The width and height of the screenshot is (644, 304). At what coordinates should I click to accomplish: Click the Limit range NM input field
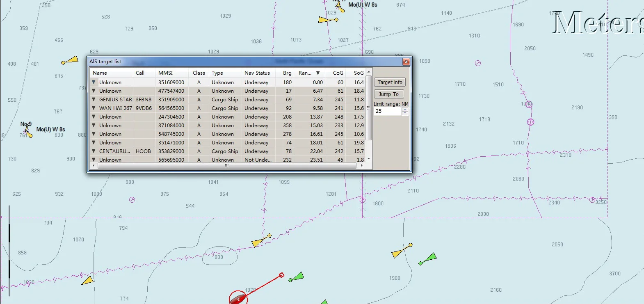388,111
